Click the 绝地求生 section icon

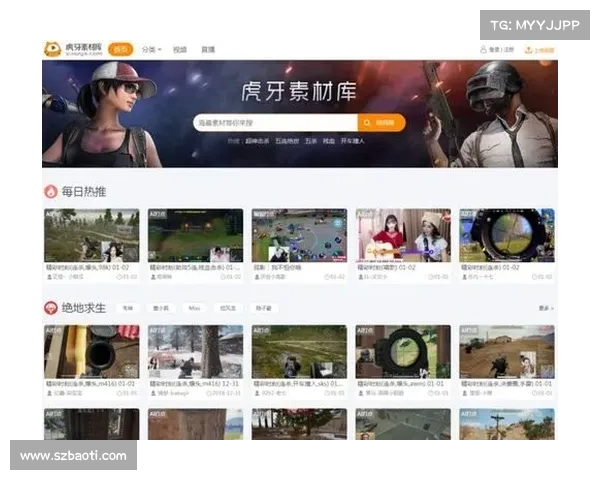point(51,308)
